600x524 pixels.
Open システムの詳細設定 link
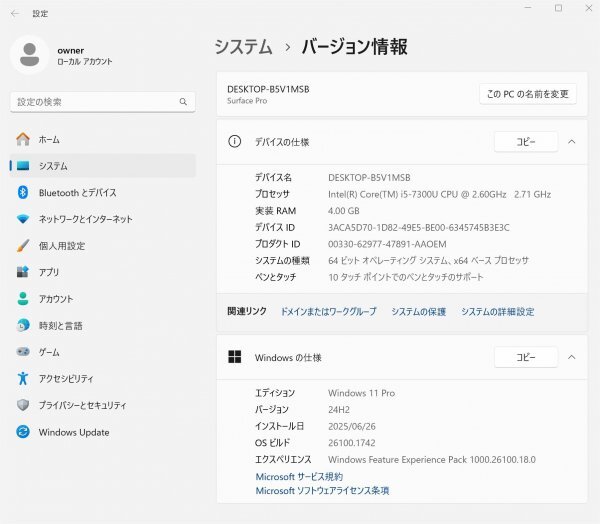(x=497, y=312)
